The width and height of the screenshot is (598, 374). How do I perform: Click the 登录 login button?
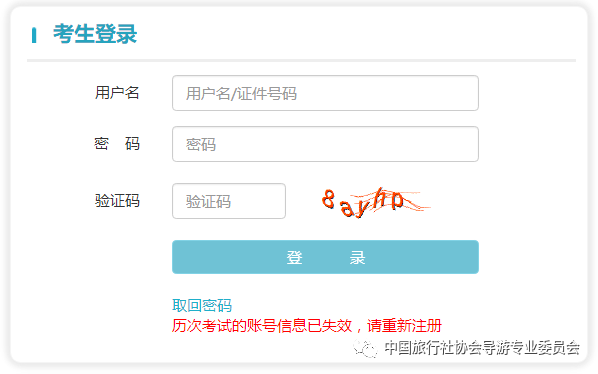325,257
